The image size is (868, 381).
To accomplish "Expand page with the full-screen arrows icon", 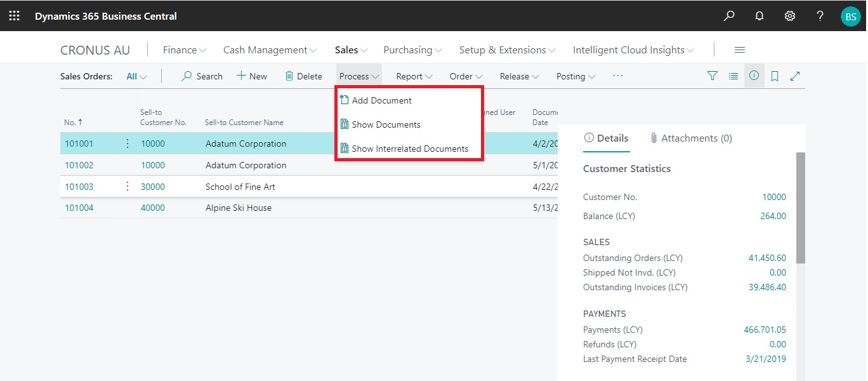I will (795, 76).
